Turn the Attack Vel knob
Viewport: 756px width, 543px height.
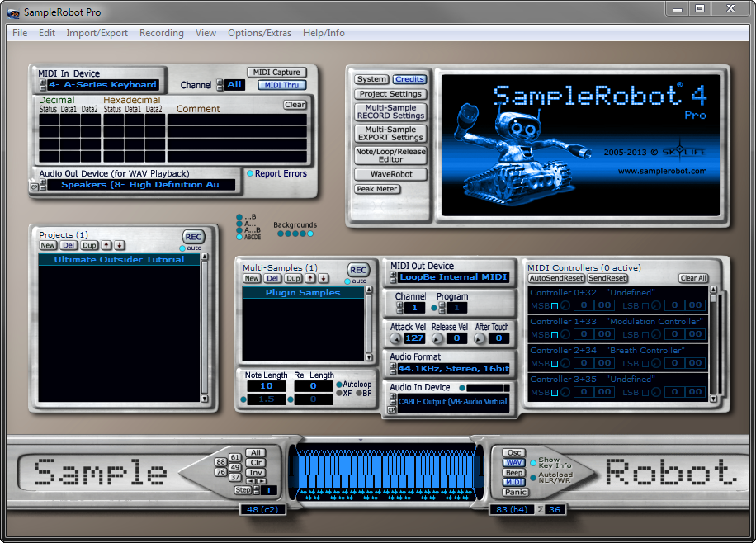click(x=396, y=338)
